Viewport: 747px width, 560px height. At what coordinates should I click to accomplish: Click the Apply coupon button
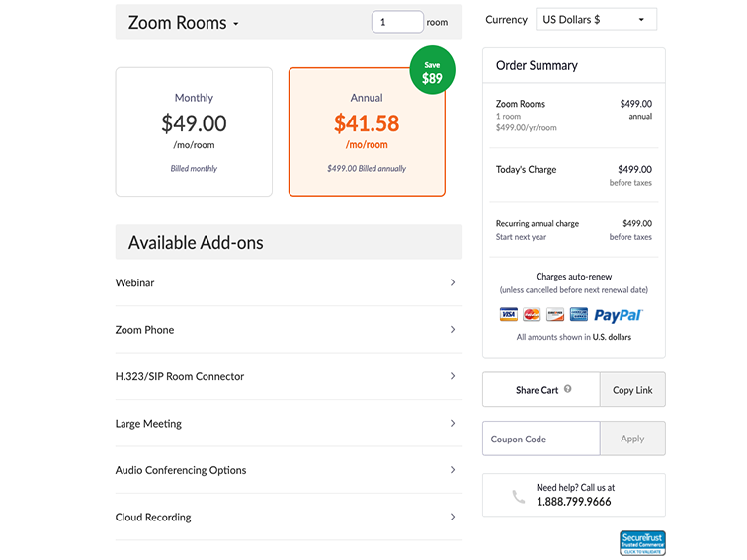click(x=632, y=439)
